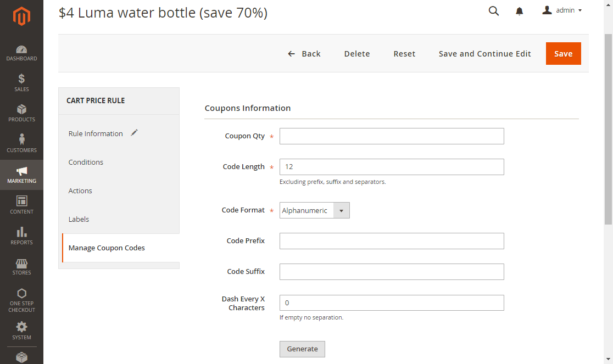Switch to the Actions tab
The image size is (613, 364).
[80, 191]
